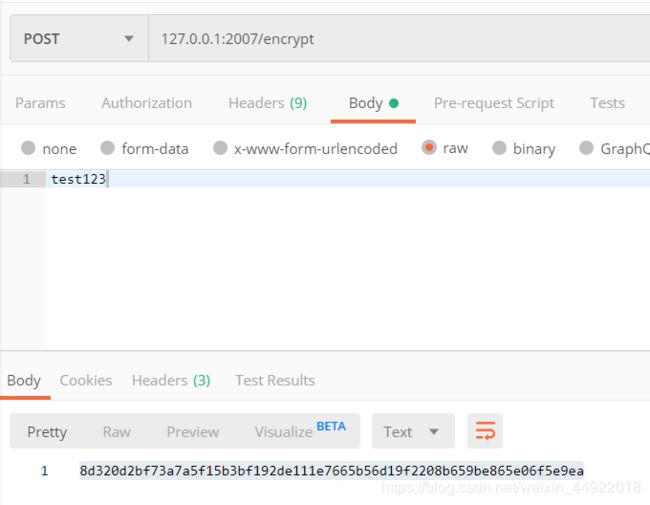Viewport: 650px width, 505px height.
Task: Open the Tests tab
Action: tap(607, 103)
